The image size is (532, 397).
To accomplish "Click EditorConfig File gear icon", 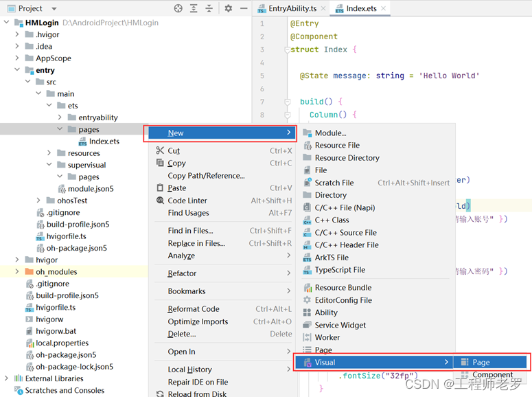I will click(x=307, y=300).
